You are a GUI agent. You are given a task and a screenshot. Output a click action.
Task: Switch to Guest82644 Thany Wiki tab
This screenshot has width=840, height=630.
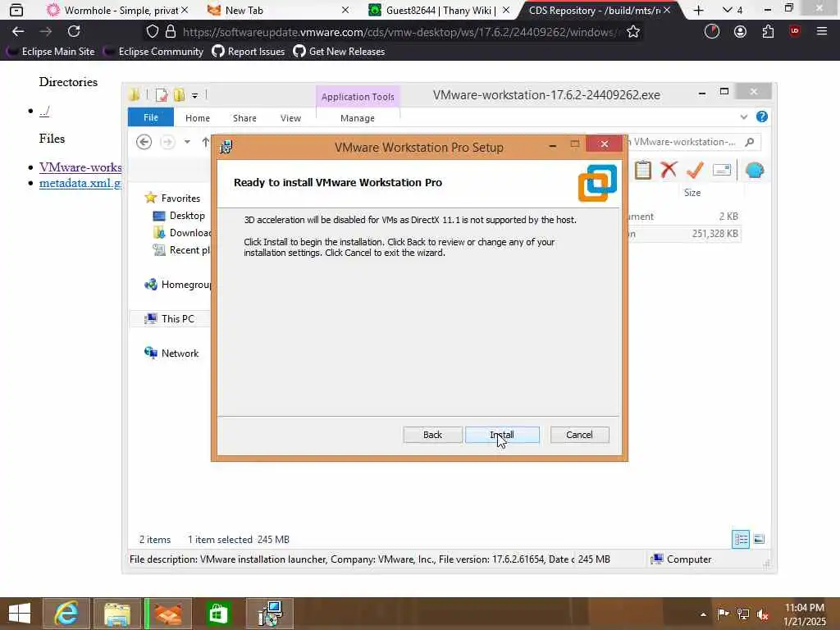pos(438,10)
